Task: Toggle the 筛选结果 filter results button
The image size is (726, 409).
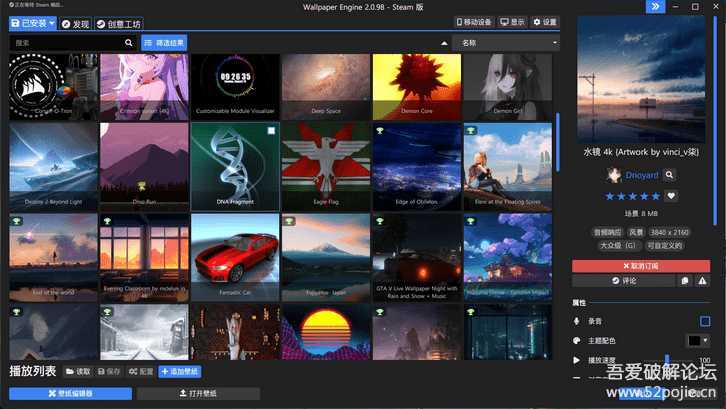Action: 164,43
